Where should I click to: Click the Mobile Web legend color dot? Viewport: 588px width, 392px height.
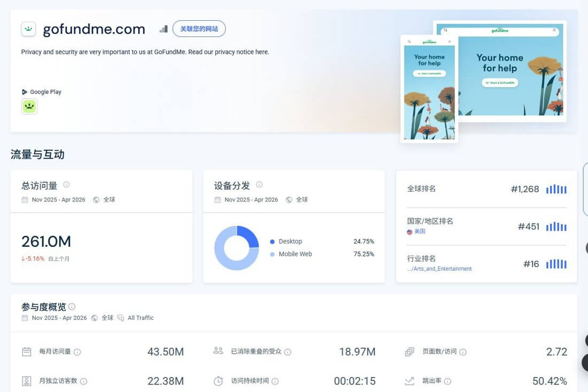click(272, 254)
